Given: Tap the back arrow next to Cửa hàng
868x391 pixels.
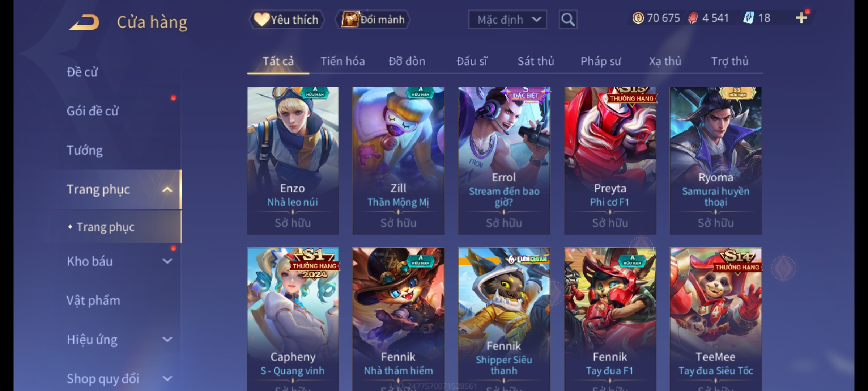Looking at the screenshot, I should pyautogui.click(x=85, y=22).
